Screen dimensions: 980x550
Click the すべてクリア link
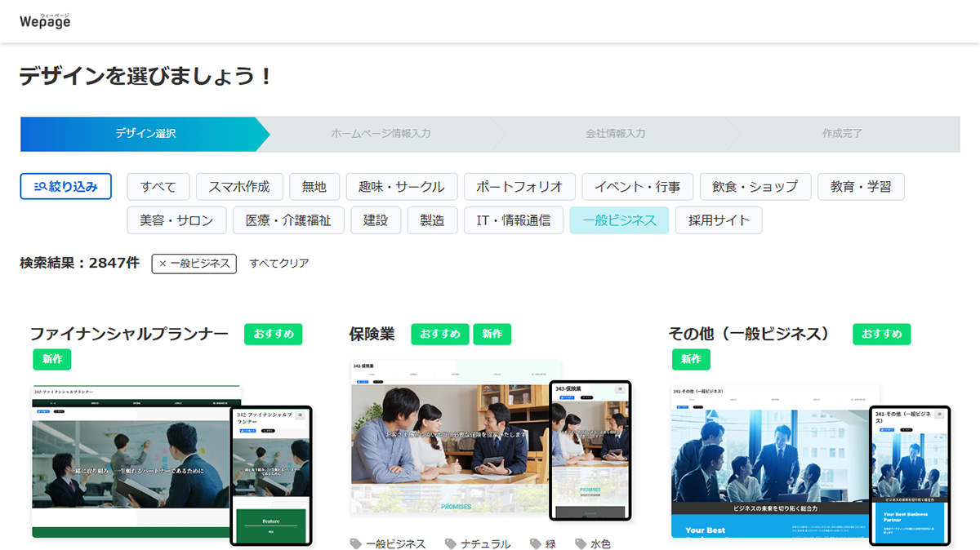[278, 264]
